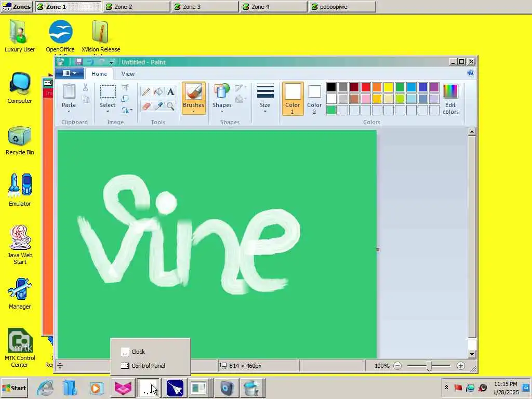Expand the Paste dropdown arrow

pos(69,111)
